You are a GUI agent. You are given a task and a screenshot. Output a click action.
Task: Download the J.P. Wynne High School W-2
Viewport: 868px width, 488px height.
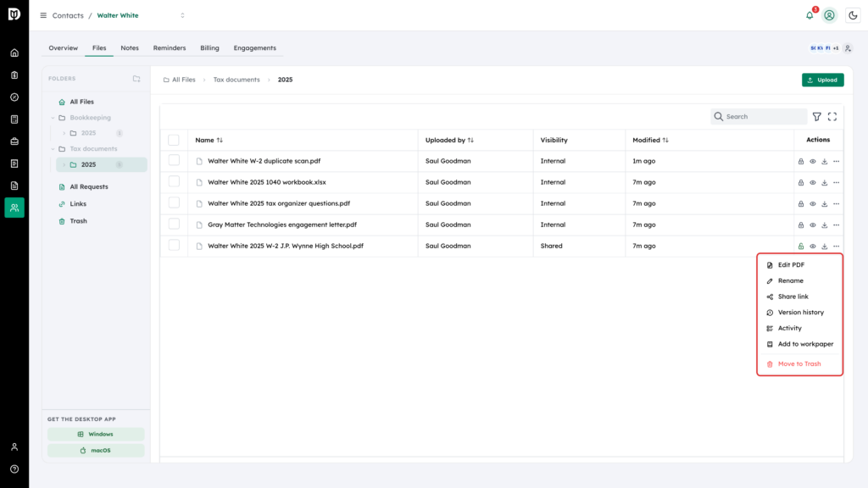(824, 247)
